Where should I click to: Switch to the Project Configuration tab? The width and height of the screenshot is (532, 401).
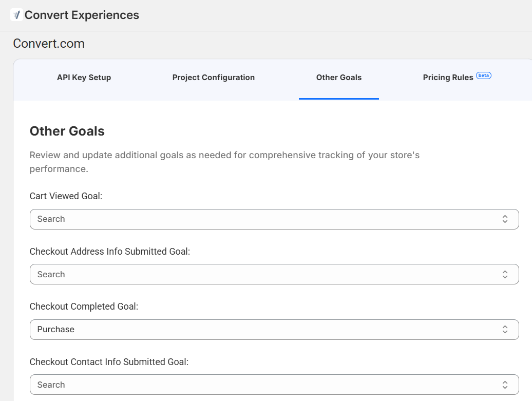pyautogui.click(x=214, y=78)
